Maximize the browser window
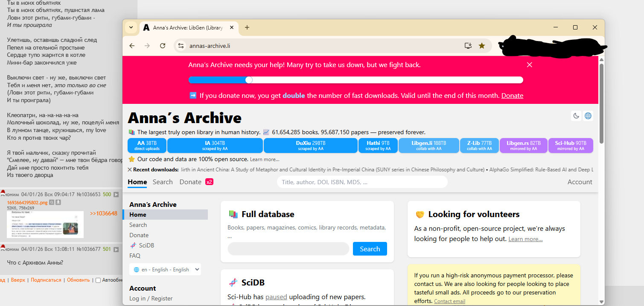The width and height of the screenshot is (644, 306). coord(575,27)
